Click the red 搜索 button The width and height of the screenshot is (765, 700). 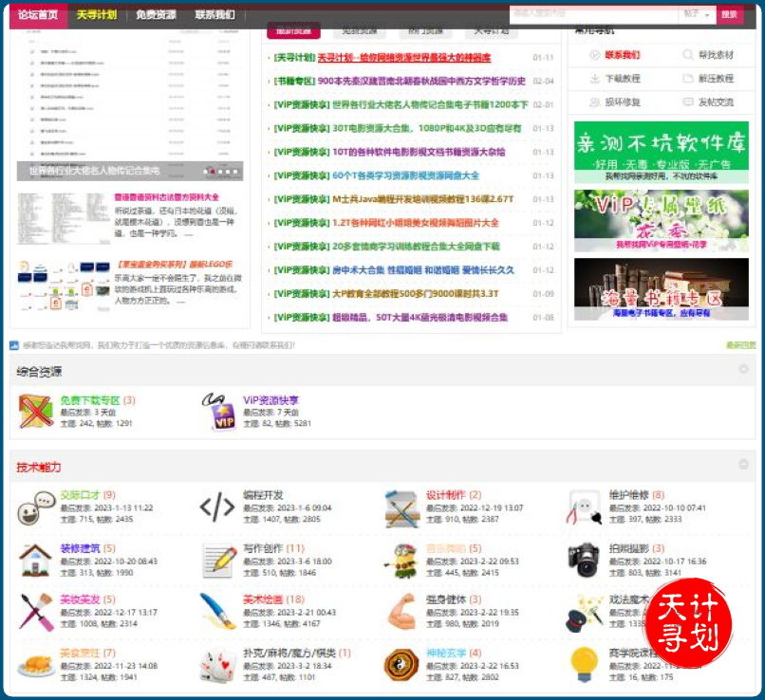tap(729, 14)
